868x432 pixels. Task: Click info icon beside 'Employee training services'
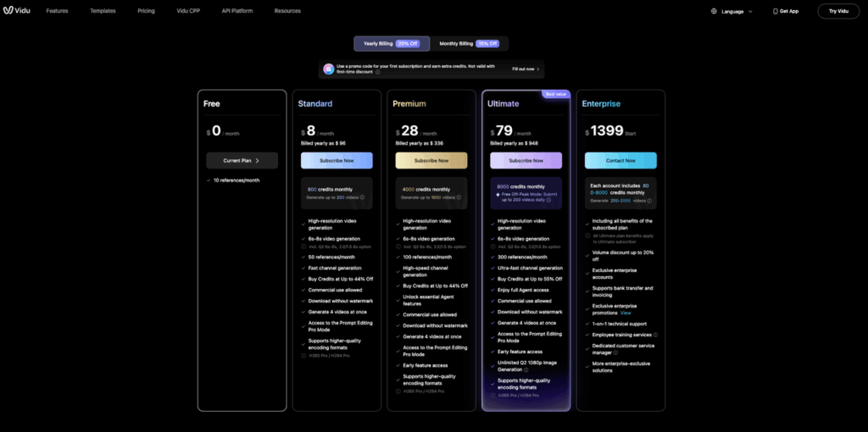pos(655,335)
